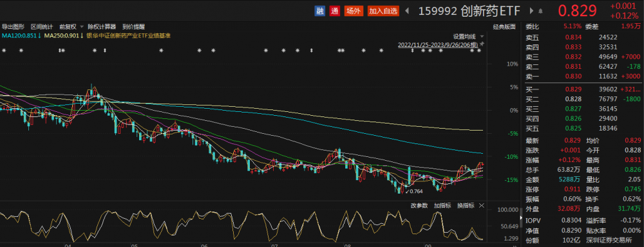
Task: Click the date range 2022/11/25-2023/9/26 link
Action: (437, 44)
